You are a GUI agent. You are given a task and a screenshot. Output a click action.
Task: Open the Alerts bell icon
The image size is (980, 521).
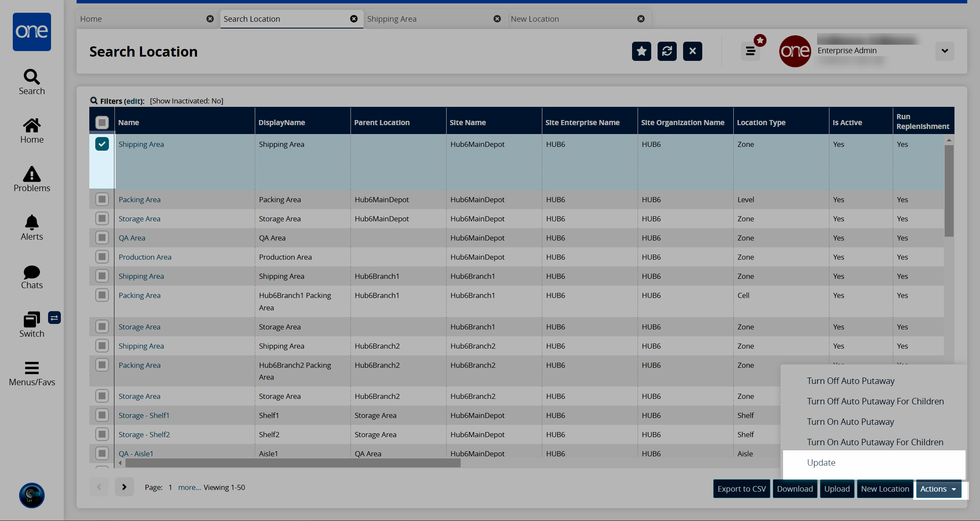pos(31,223)
